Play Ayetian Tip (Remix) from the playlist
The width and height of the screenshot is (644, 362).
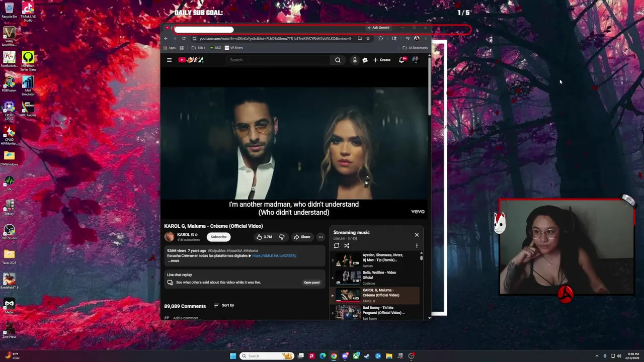pyautogui.click(x=375, y=260)
